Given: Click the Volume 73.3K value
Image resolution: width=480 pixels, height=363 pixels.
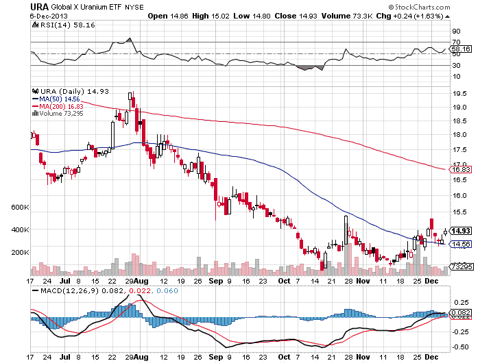Looking at the screenshot, I should pyautogui.click(x=347, y=16).
